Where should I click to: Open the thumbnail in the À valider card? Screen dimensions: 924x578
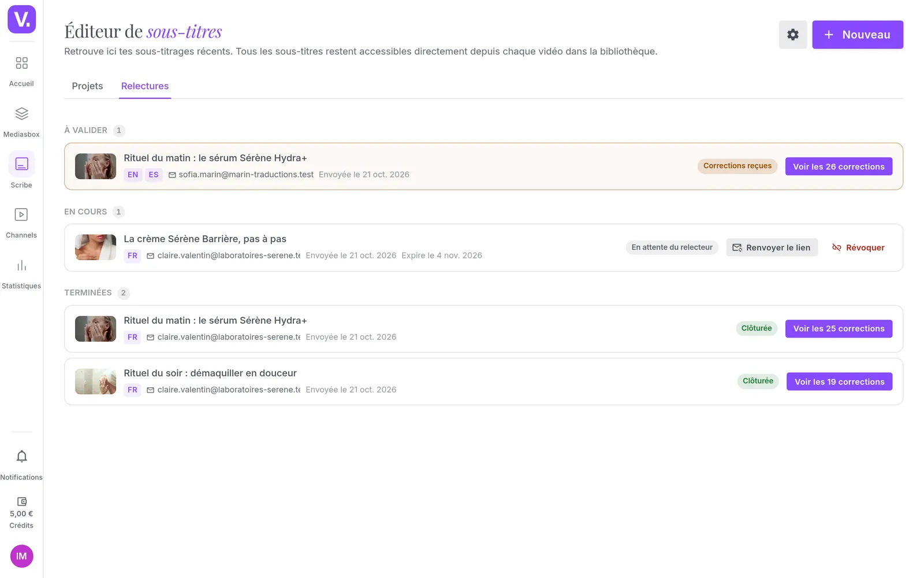click(x=95, y=166)
